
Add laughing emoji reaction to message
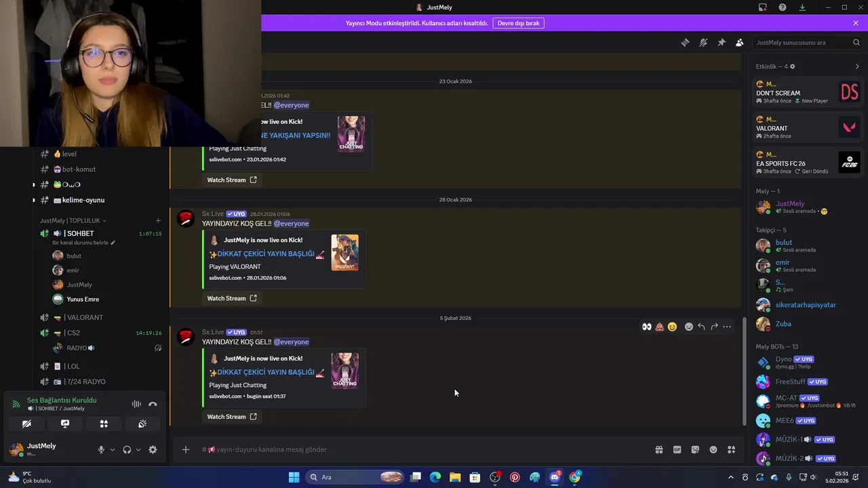(x=672, y=327)
